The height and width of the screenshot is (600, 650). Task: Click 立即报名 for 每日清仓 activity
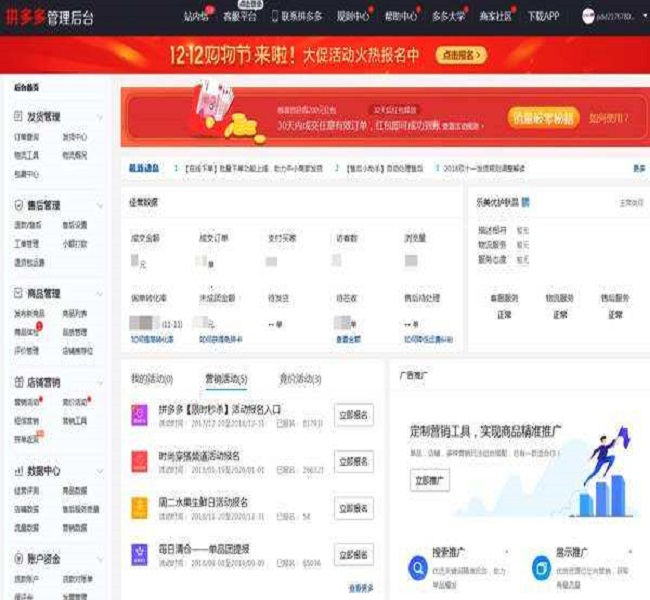(x=354, y=554)
